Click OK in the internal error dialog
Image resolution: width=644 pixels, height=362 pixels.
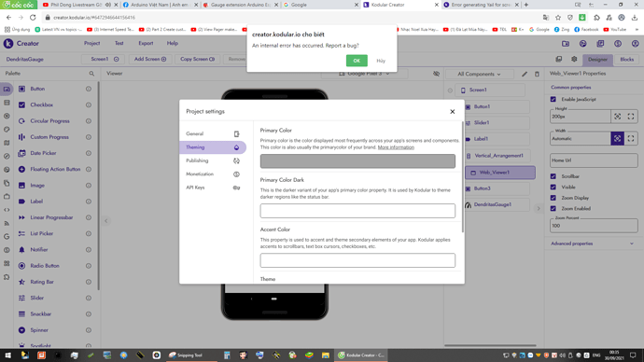pyautogui.click(x=357, y=61)
